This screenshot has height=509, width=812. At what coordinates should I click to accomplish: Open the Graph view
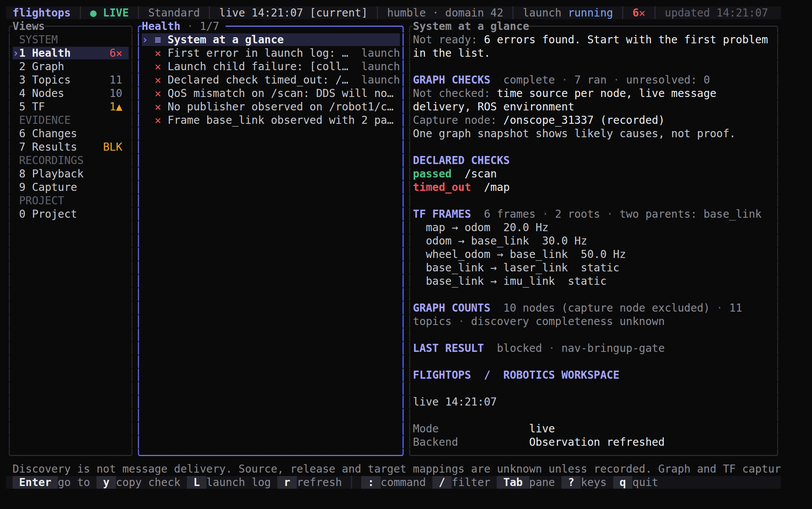(70, 66)
